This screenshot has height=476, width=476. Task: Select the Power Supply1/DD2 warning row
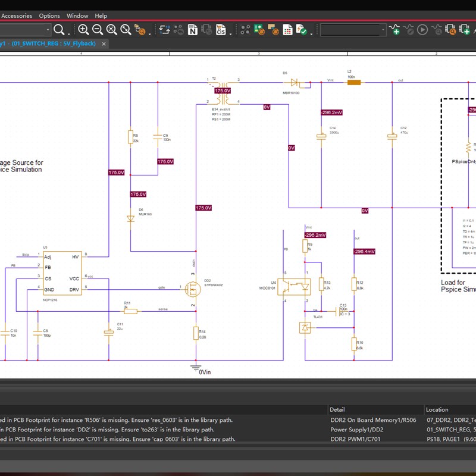[x=238, y=430]
